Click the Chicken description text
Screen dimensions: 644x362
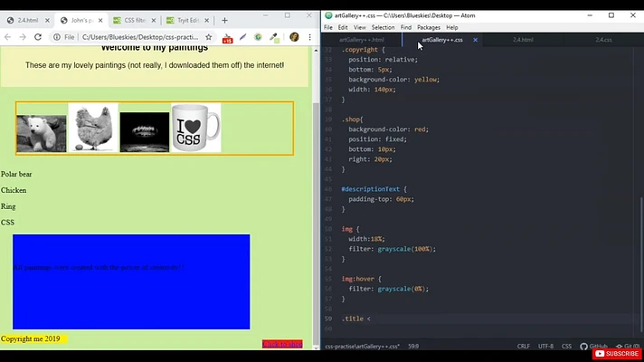(x=14, y=190)
